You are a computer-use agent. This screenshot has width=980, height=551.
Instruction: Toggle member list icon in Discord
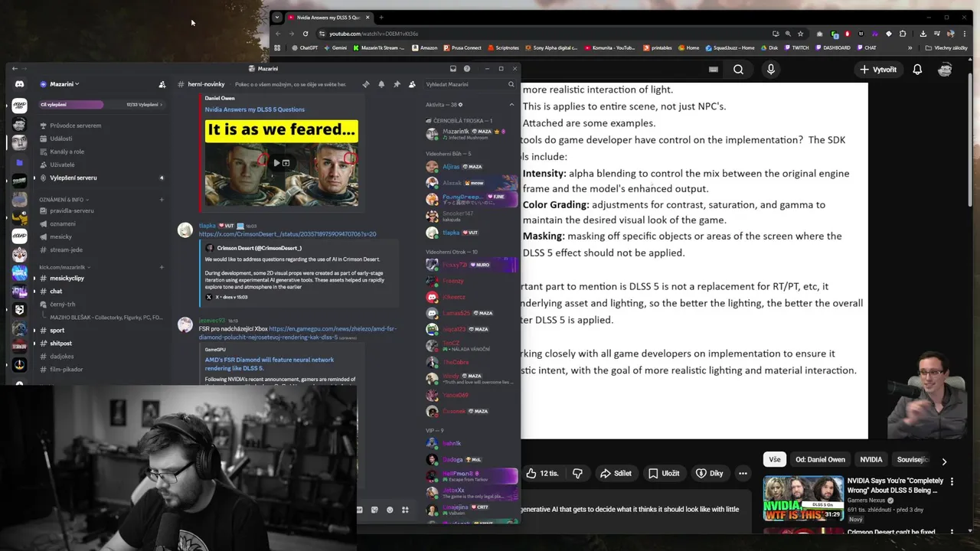(x=412, y=84)
